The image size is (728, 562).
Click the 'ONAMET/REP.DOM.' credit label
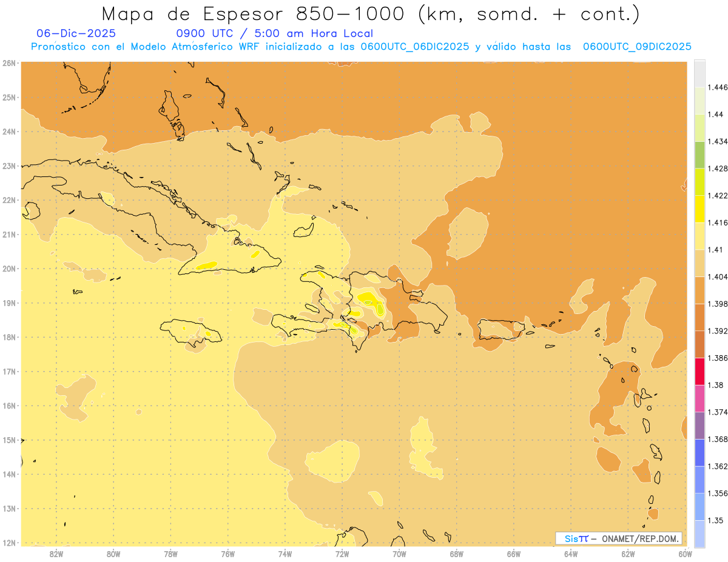coord(640,538)
